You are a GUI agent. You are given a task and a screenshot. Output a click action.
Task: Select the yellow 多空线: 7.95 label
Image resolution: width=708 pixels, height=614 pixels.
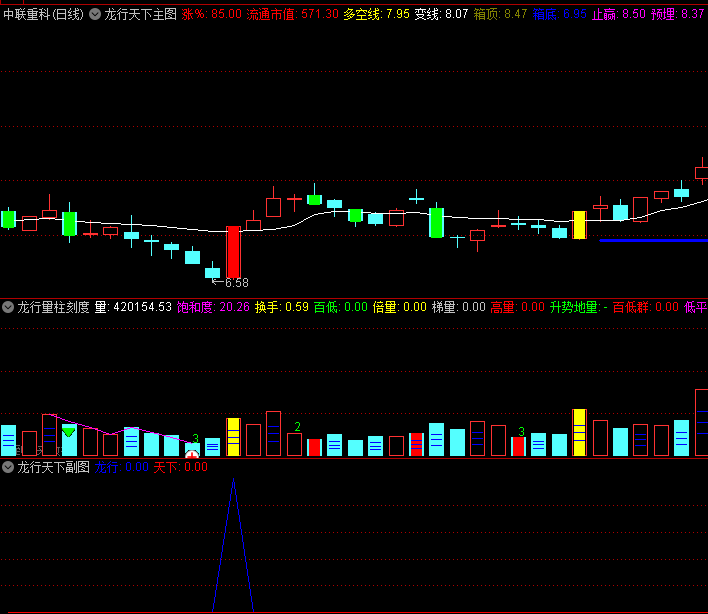[x=376, y=14]
